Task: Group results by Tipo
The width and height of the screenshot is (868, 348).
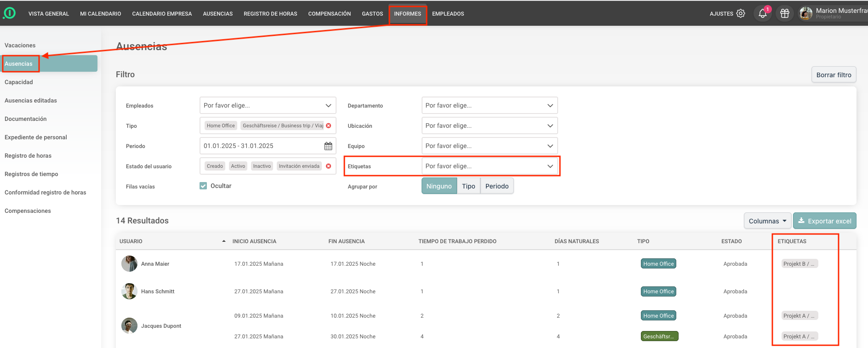Action: (x=468, y=186)
